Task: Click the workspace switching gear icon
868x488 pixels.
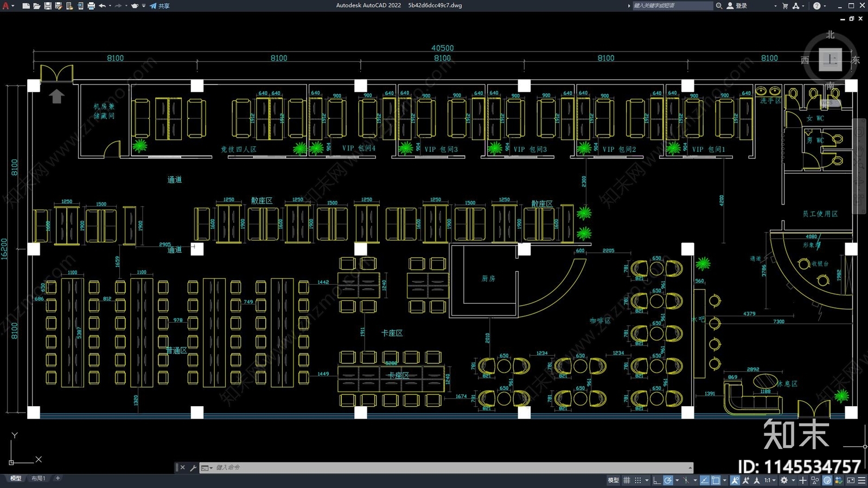Action: 784,480
